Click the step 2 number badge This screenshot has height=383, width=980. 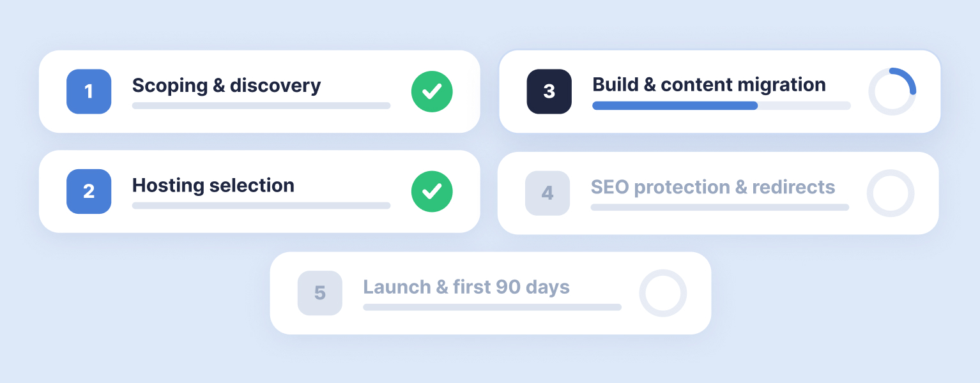click(x=89, y=191)
